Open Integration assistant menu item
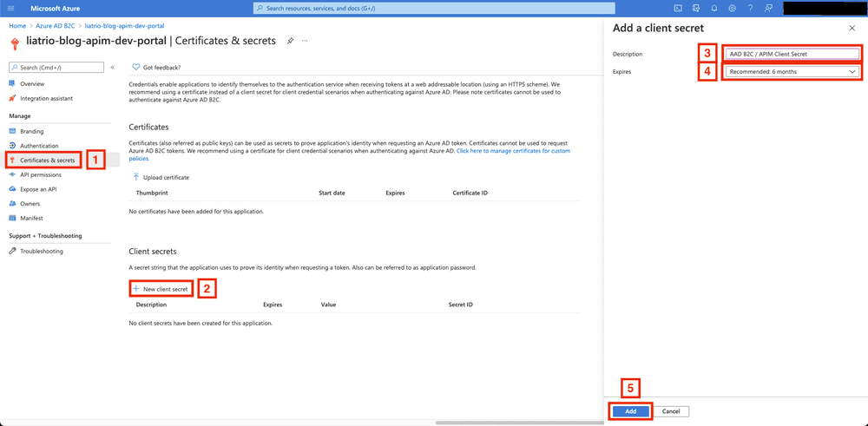 (47, 98)
